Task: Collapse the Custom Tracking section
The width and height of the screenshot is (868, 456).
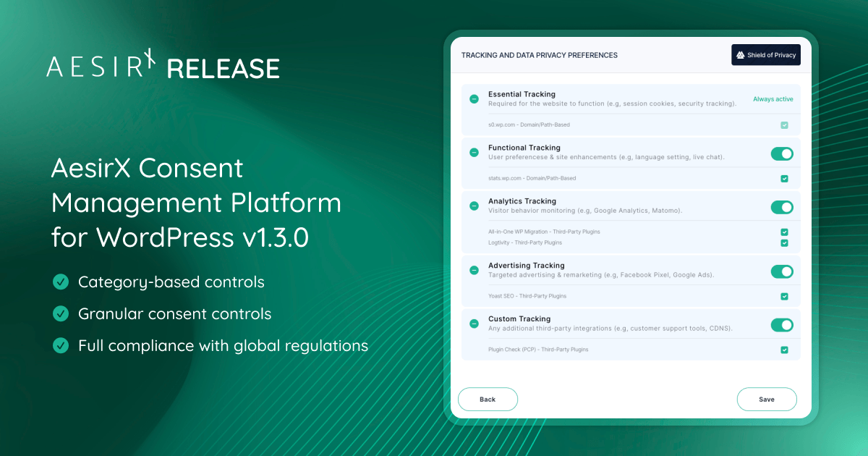Action: (474, 324)
